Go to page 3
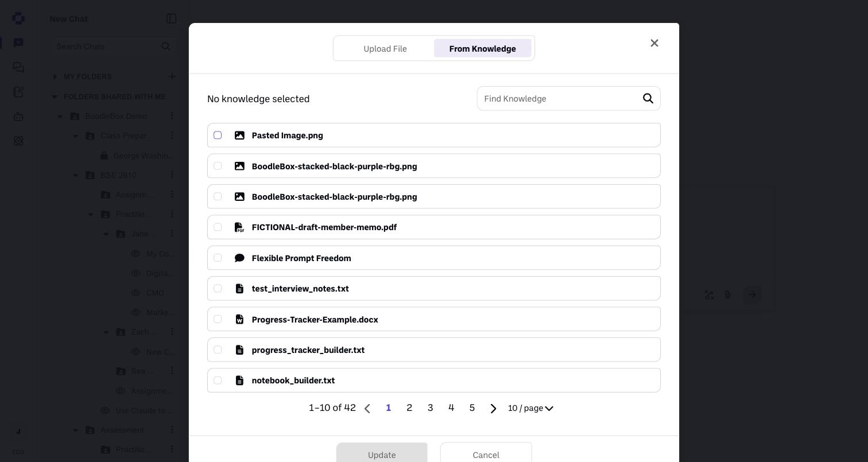868x462 pixels. [430, 408]
